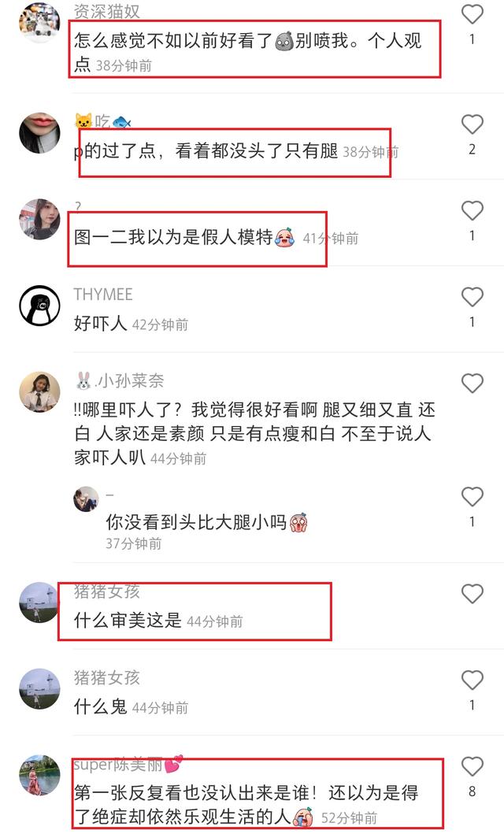This screenshot has height=834, width=504.
Task: Tap the comment text '什么鬼'
Action: pyautogui.click(x=101, y=706)
